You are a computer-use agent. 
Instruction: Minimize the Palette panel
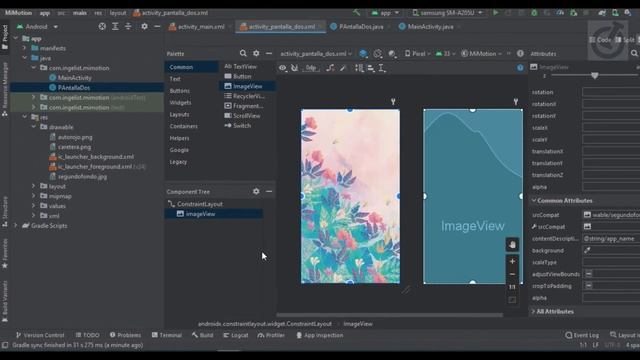tap(269, 53)
